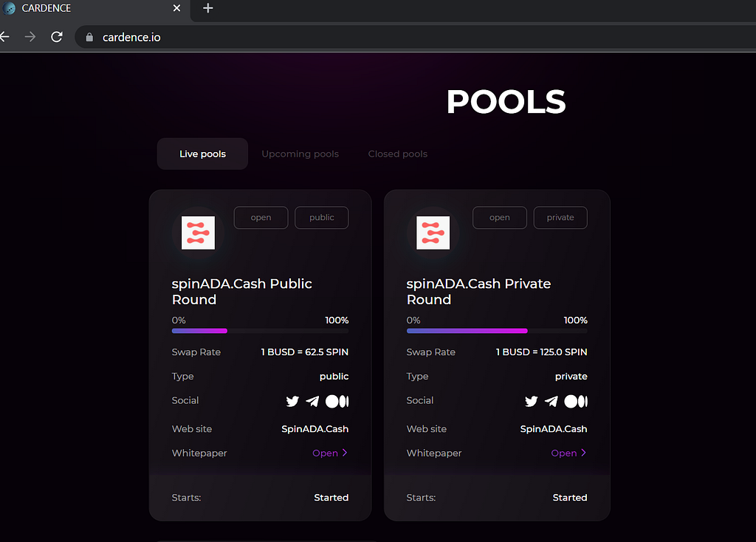Click Private Round progress bar
The width and height of the screenshot is (756, 542).
[497, 331]
